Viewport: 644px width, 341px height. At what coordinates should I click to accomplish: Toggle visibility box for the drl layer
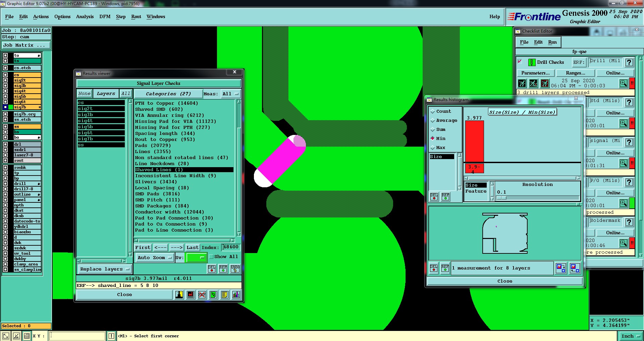click(x=5, y=144)
